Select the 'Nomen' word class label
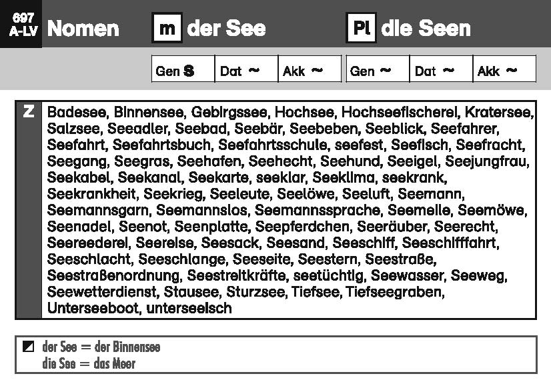The width and height of the screenshot is (551, 392). click(83, 29)
